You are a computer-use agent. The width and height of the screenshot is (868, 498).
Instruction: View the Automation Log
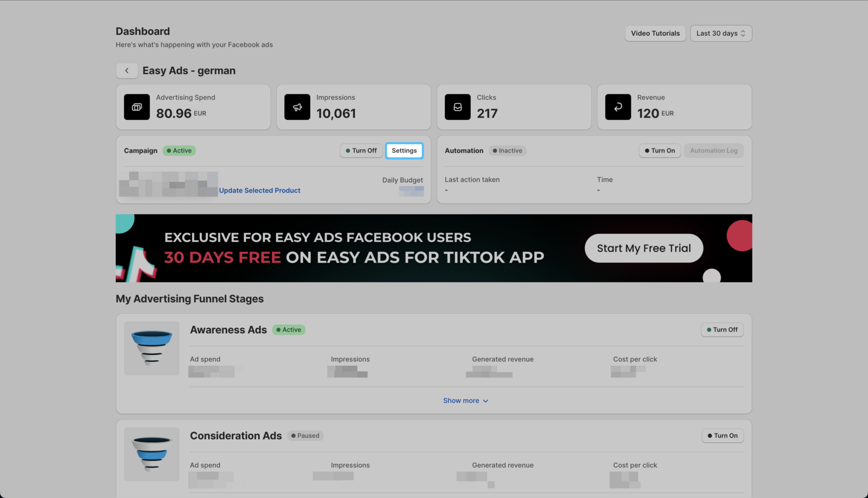[713, 150]
